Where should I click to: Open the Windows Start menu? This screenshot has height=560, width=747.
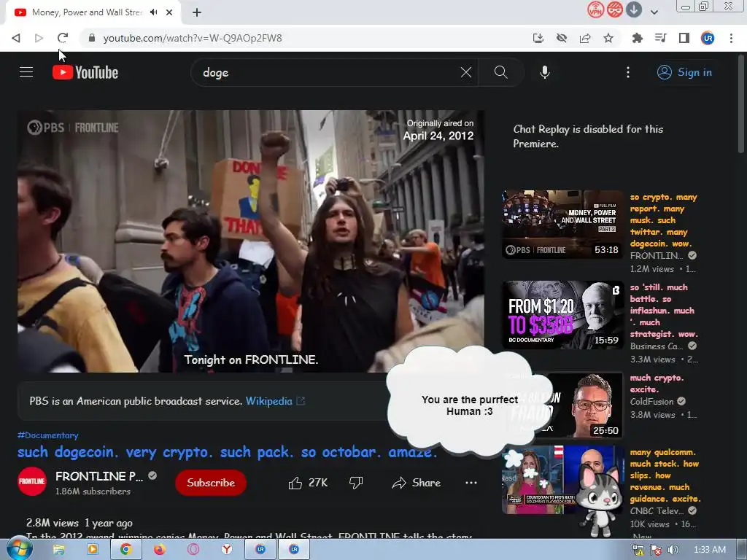point(20,549)
